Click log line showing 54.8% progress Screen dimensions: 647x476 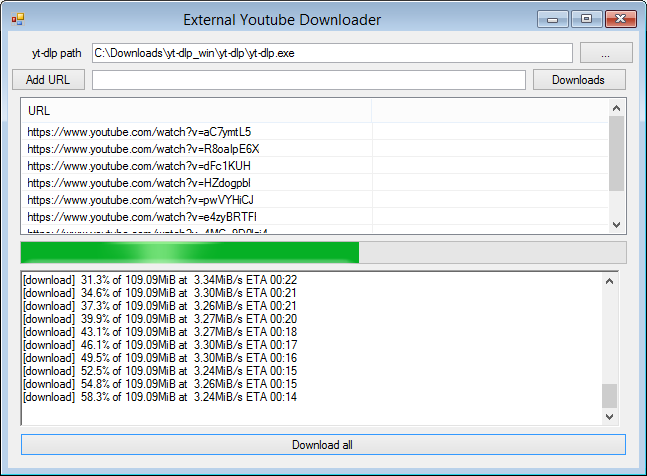(160, 384)
